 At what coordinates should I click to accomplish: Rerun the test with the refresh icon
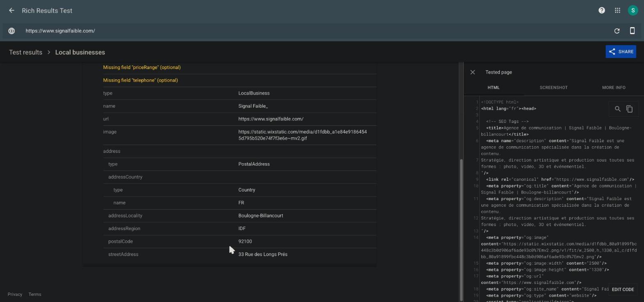tap(617, 31)
